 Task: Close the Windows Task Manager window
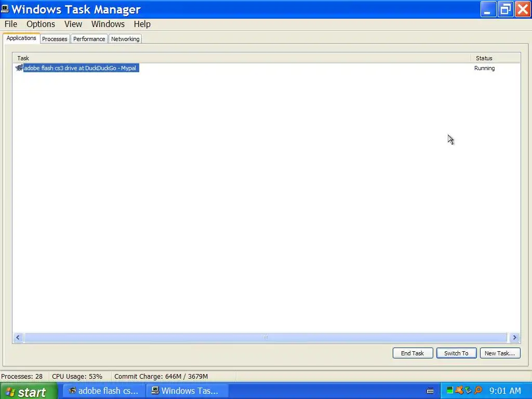coord(523,9)
